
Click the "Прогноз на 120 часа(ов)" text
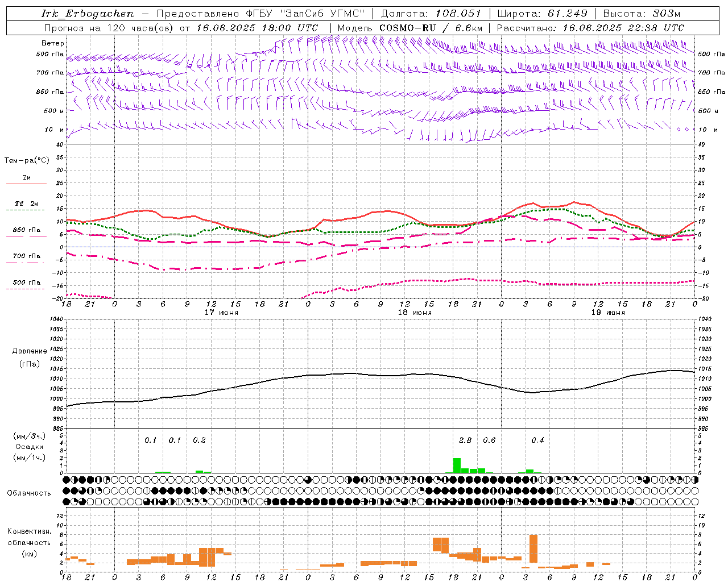point(109,28)
